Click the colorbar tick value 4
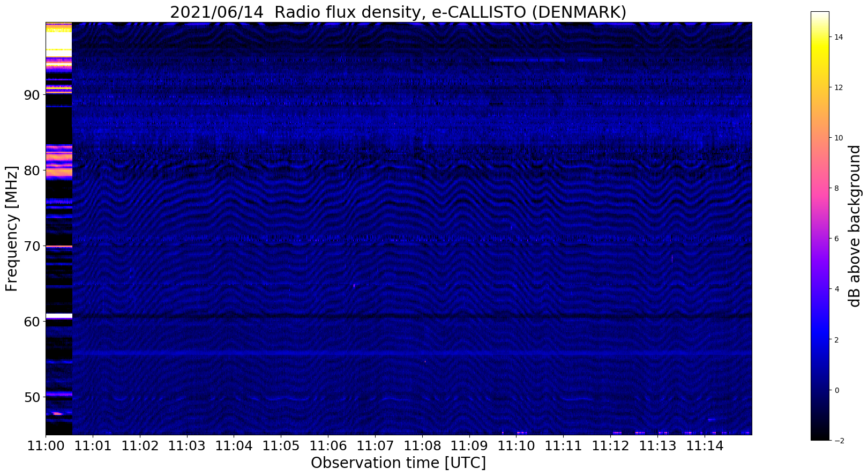The image size is (868, 476). pos(836,289)
